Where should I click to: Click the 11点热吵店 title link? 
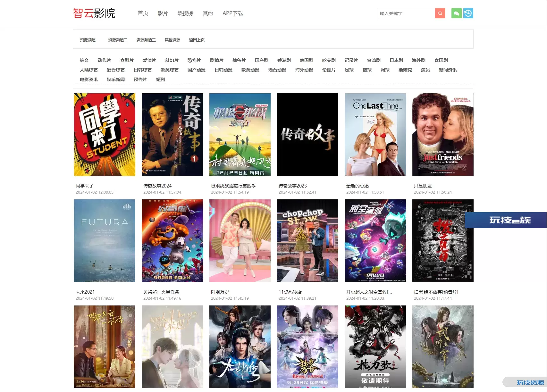point(290,292)
